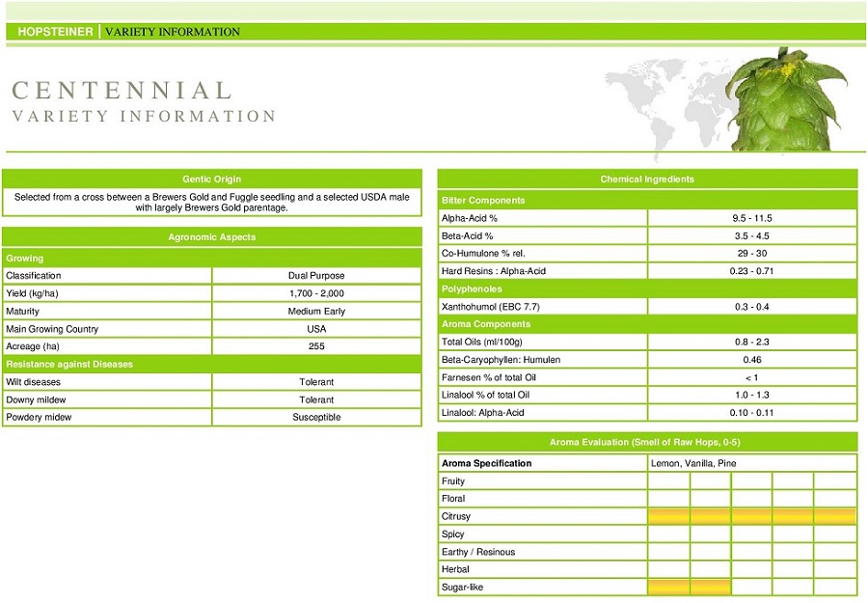Select the 1.0 - 1.3 value
The width and height of the screenshot is (868, 603).
[751, 395]
